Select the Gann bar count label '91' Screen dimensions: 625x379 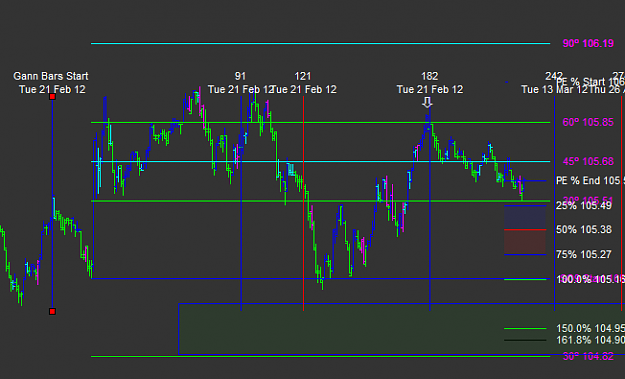240,76
